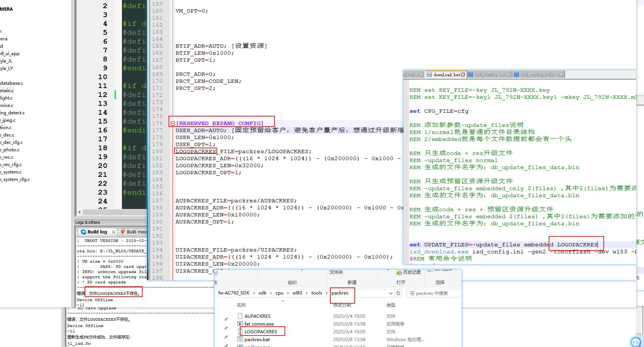Image resolution: width=644 pixels, height=347 pixels.
Task: Click the Build log gear icon
Action: (x=84, y=232)
